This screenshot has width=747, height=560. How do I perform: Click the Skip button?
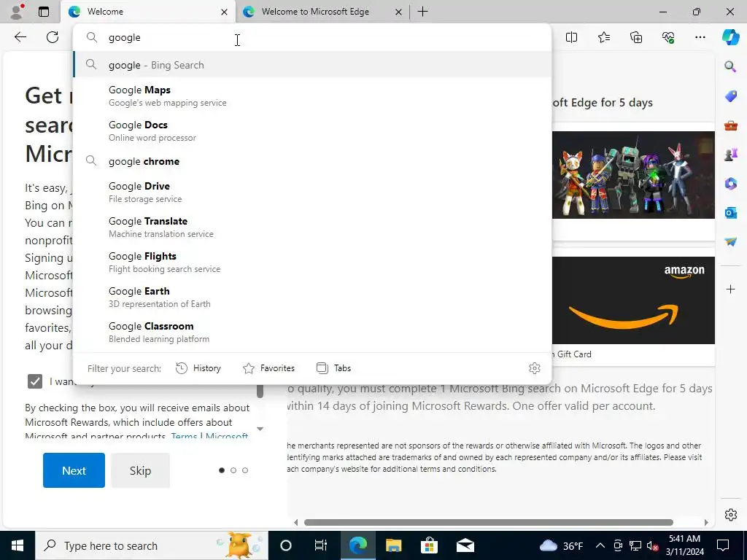[x=140, y=470]
